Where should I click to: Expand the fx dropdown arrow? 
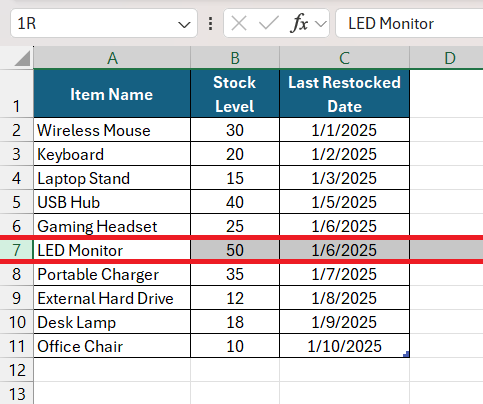(321, 24)
